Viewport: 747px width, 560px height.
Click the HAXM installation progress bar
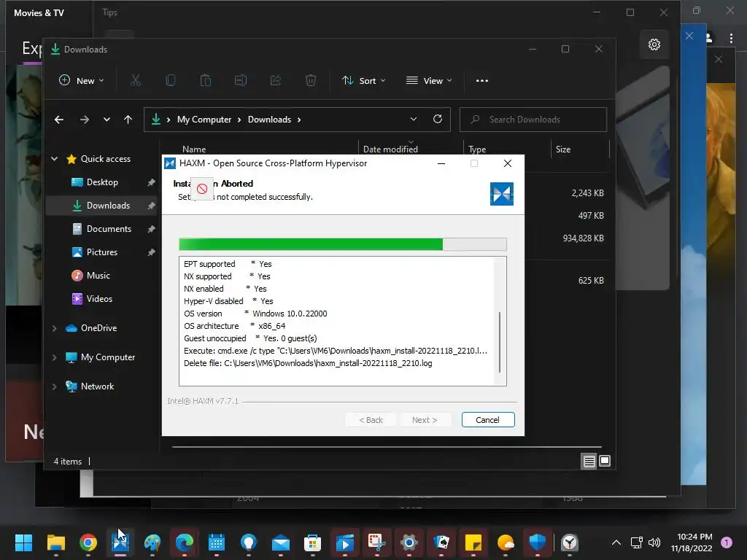pyautogui.click(x=343, y=244)
